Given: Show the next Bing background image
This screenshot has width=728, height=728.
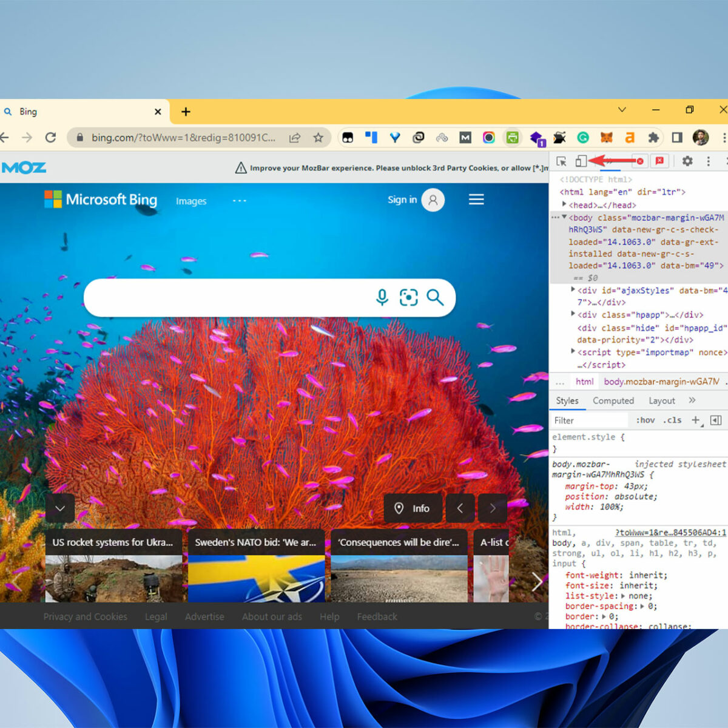Looking at the screenshot, I should pos(493,508).
